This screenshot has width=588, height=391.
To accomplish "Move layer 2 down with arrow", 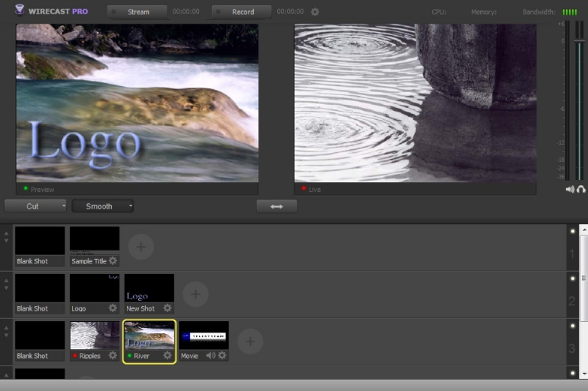I will coord(6,287).
